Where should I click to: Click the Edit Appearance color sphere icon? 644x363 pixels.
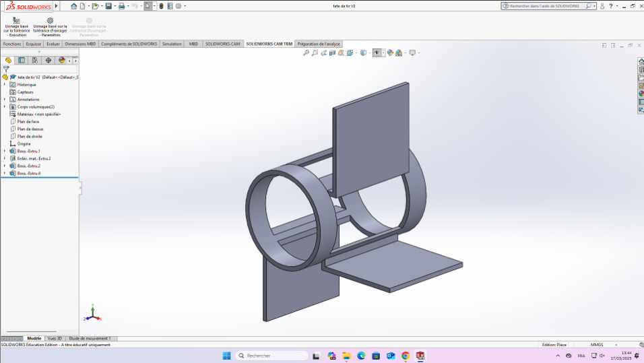391,53
